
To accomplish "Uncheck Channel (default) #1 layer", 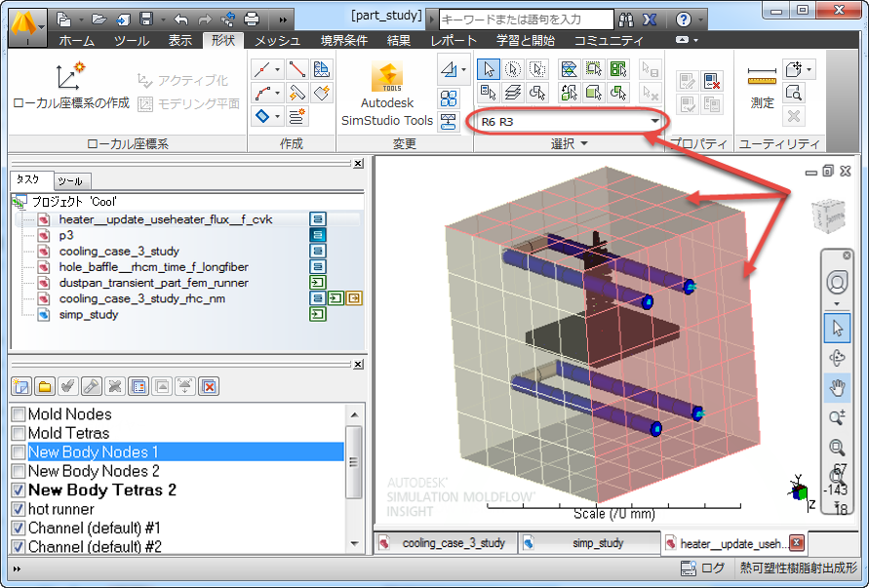I will point(19,528).
